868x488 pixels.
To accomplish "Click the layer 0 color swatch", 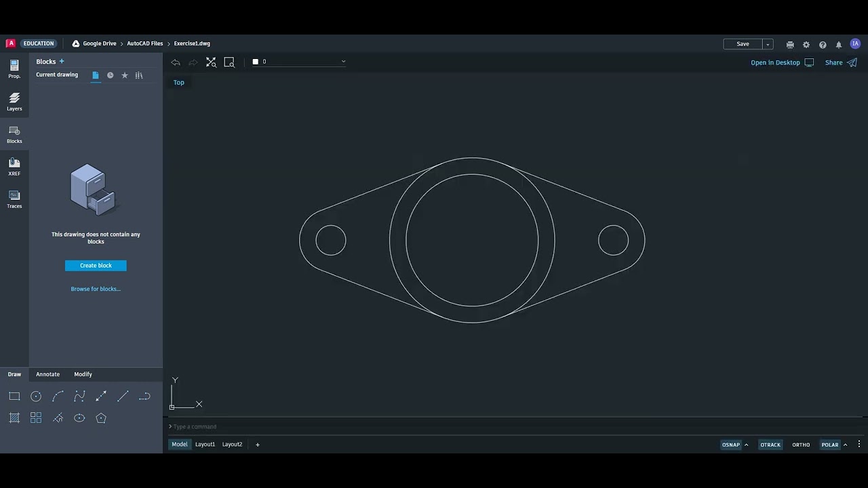I will (256, 62).
